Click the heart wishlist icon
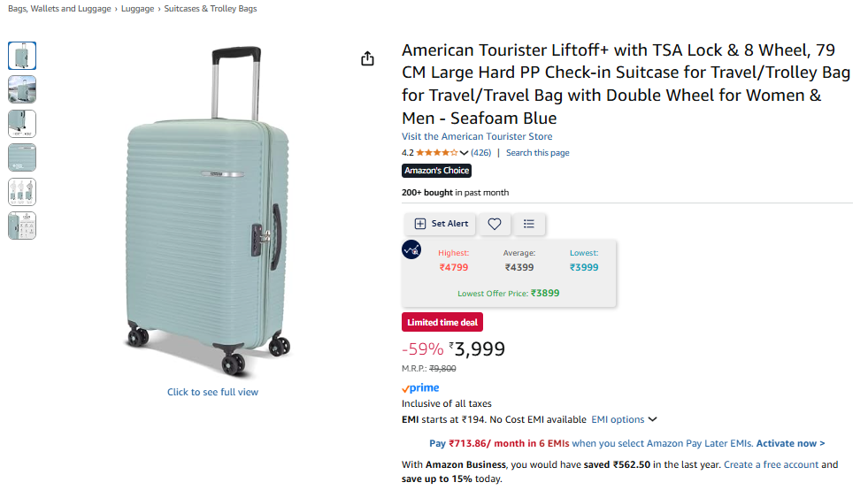 pos(495,224)
